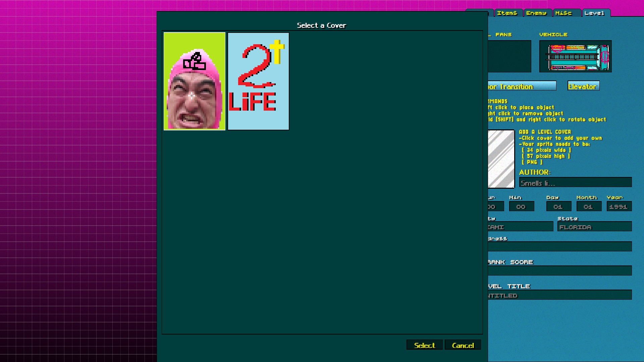Focus the Author text field
The image size is (644, 362).
575,182
